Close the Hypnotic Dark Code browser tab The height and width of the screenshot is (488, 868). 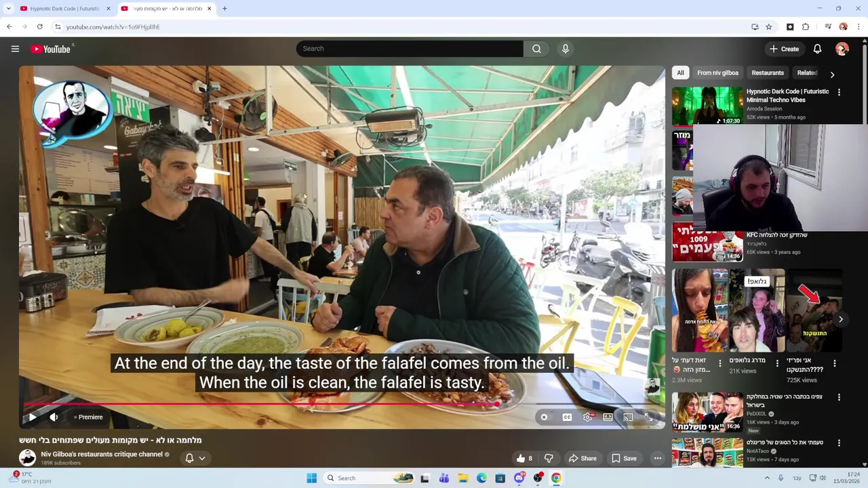108,9
